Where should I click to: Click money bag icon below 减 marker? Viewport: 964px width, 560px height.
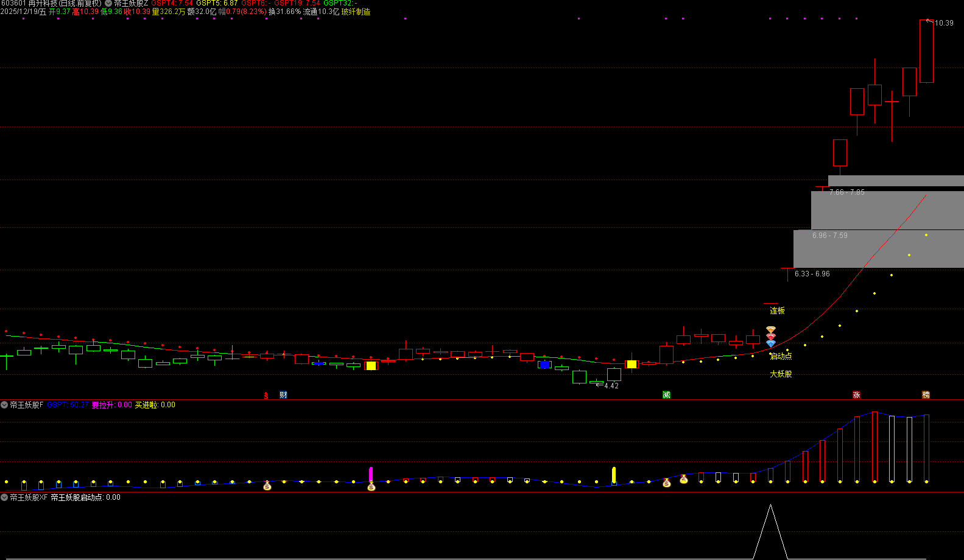pyautogui.click(x=667, y=483)
